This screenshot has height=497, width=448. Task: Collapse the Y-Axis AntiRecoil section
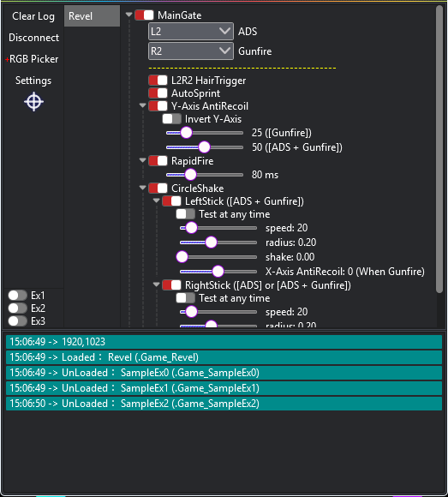tap(142, 105)
